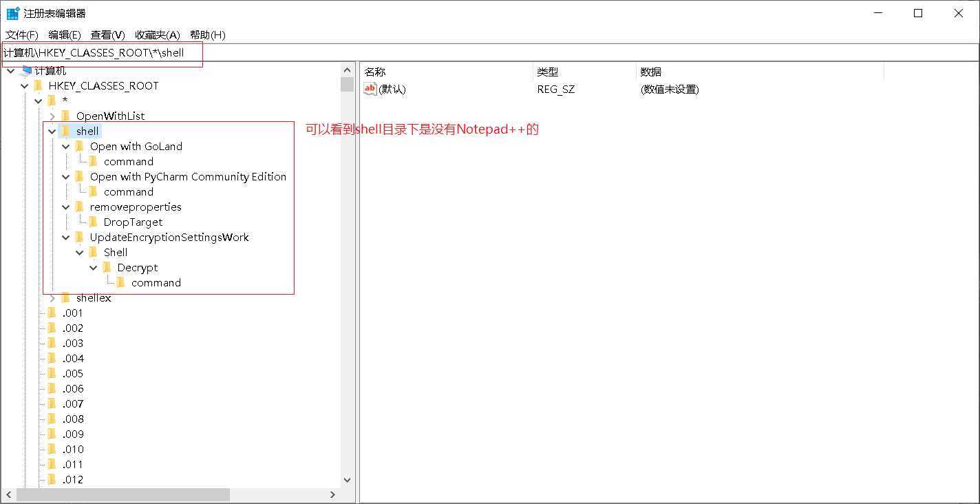This screenshot has width=980, height=504.
Task: Collapse the UpdateEncryptionSettingsWork key
Action: pos(66,237)
